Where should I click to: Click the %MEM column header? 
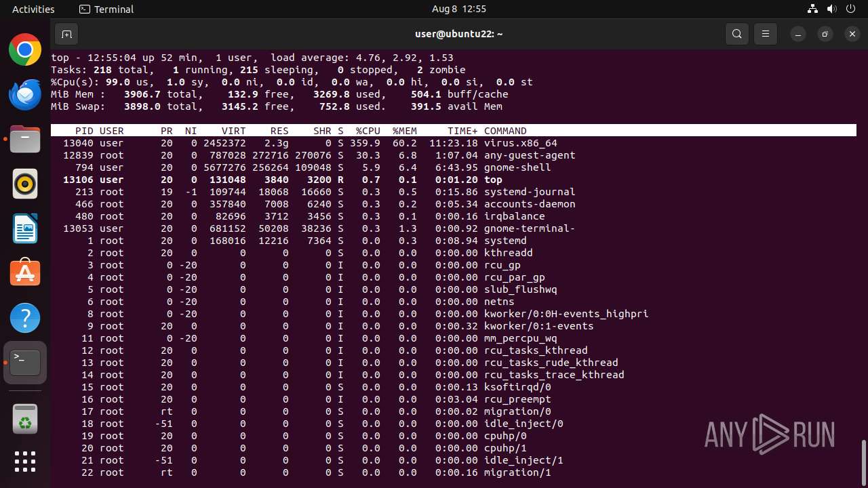pos(405,131)
